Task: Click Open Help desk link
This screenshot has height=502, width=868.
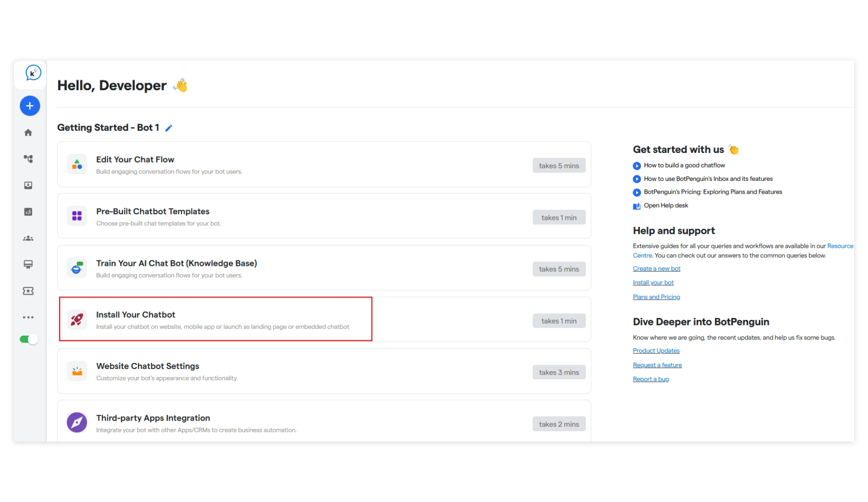Action: click(666, 205)
